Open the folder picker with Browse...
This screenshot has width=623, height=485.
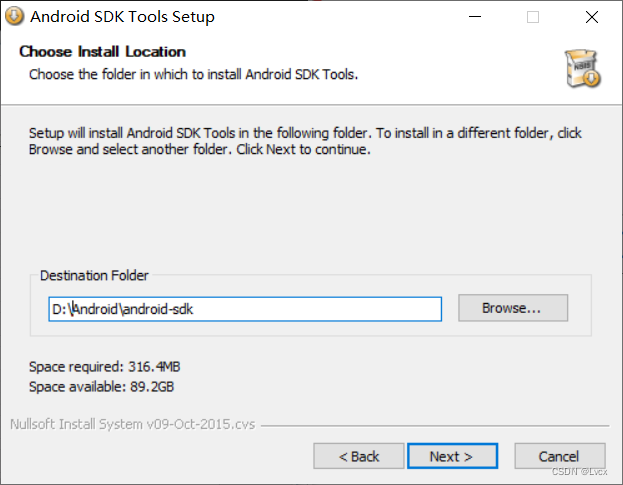512,308
